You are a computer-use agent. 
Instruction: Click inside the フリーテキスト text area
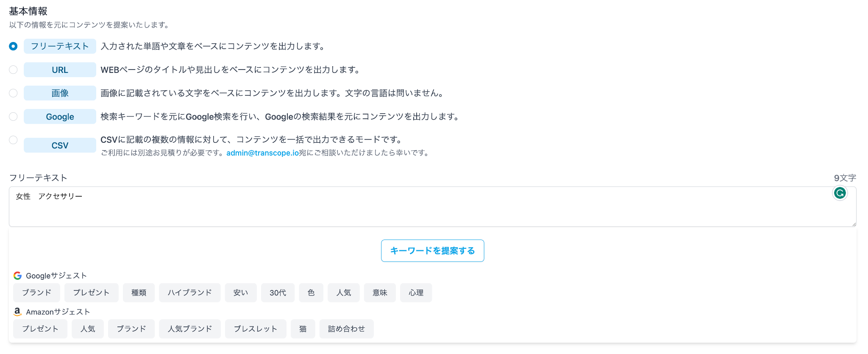432,206
